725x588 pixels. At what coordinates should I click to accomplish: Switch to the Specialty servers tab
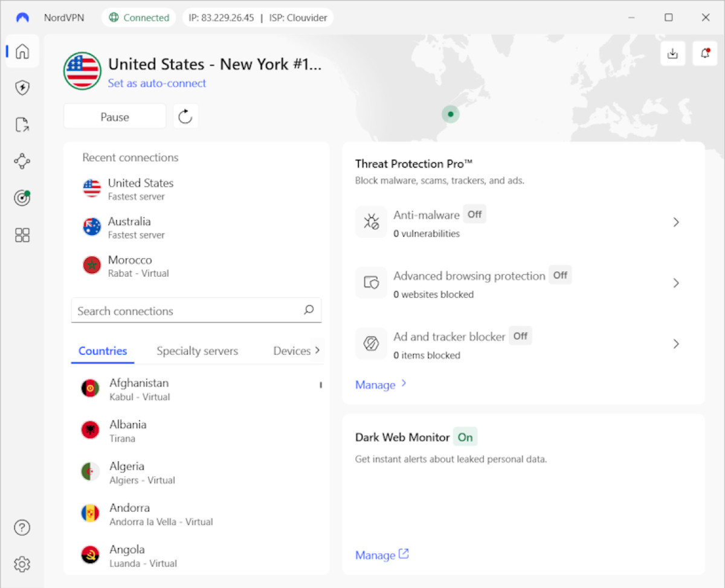point(197,351)
